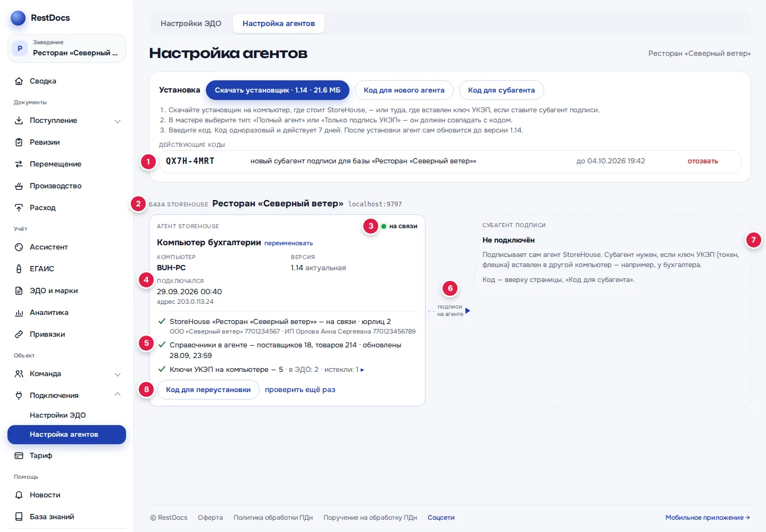Click the ЕГАИС bottle icon
The image size is (766, 532).
click(19, 269)
